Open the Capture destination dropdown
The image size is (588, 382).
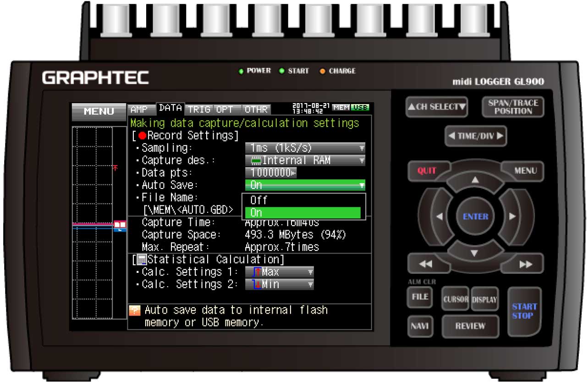click(x=305, y=161)
